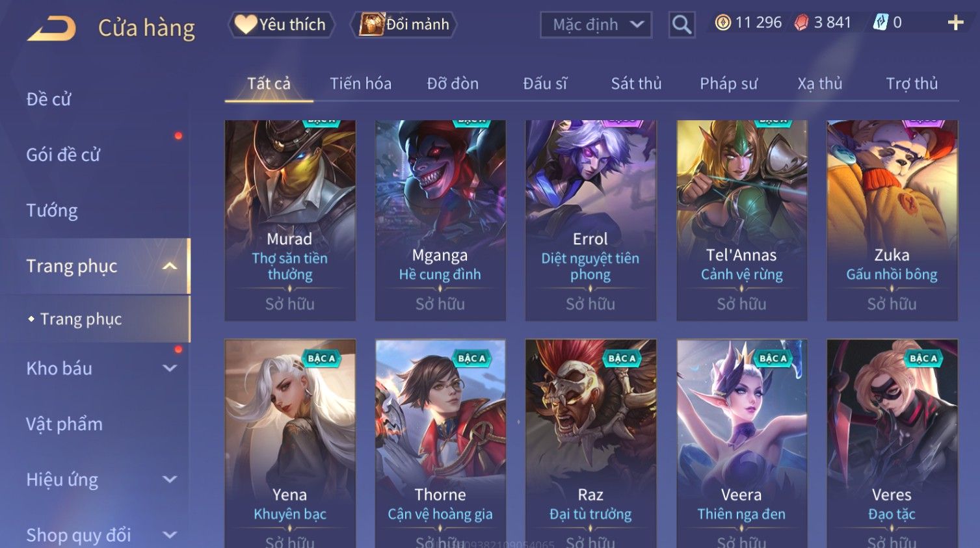
Task: Open Đổi mảnh chest exchange button
Action: 404,25
